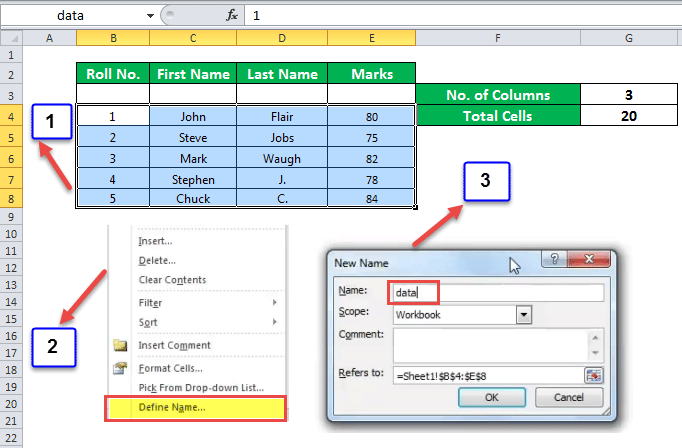The width and height of the screenshot is (682, 448).
Task: Click the help question mark in New Name dialog
Action: [554, 259]
